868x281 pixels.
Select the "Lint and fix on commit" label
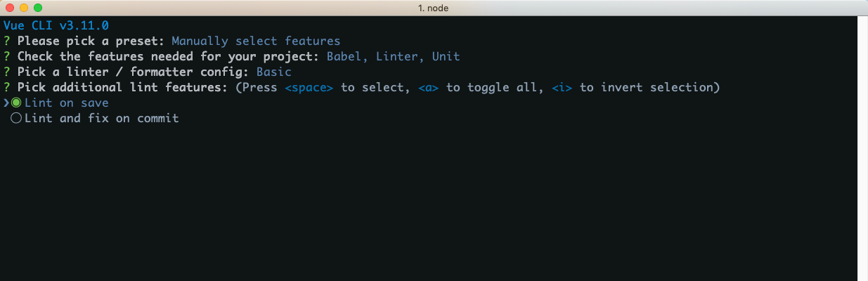point(101,118)
